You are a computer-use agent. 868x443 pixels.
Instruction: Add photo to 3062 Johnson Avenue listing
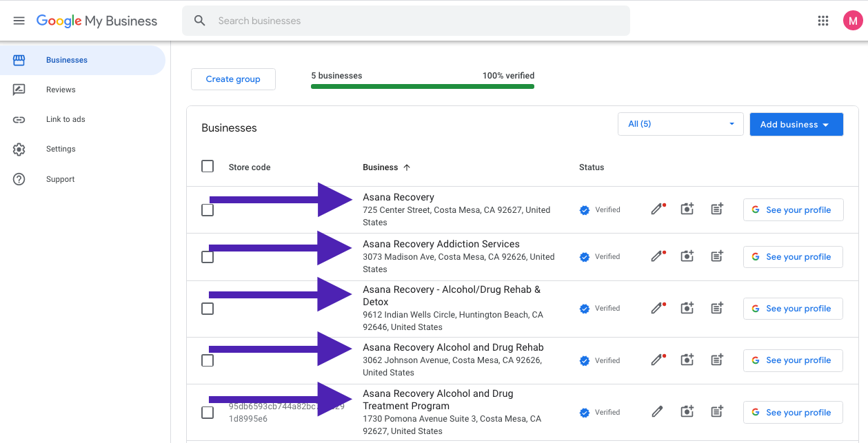coord(687,360)
